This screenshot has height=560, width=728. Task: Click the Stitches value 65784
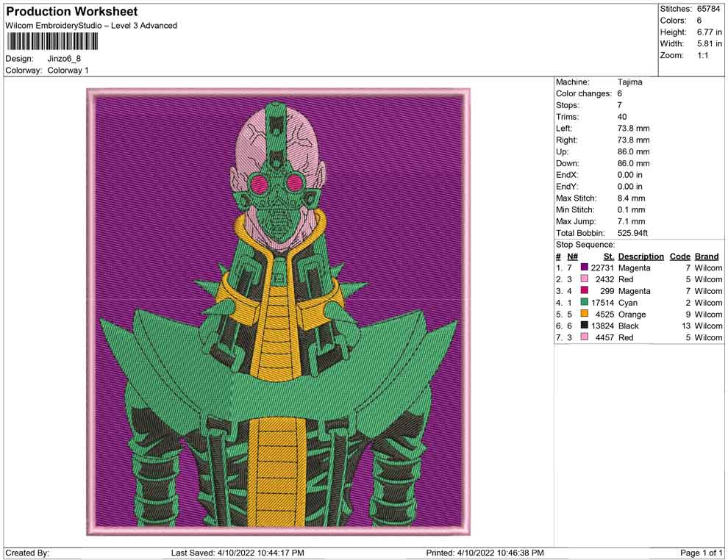(710, 9)
